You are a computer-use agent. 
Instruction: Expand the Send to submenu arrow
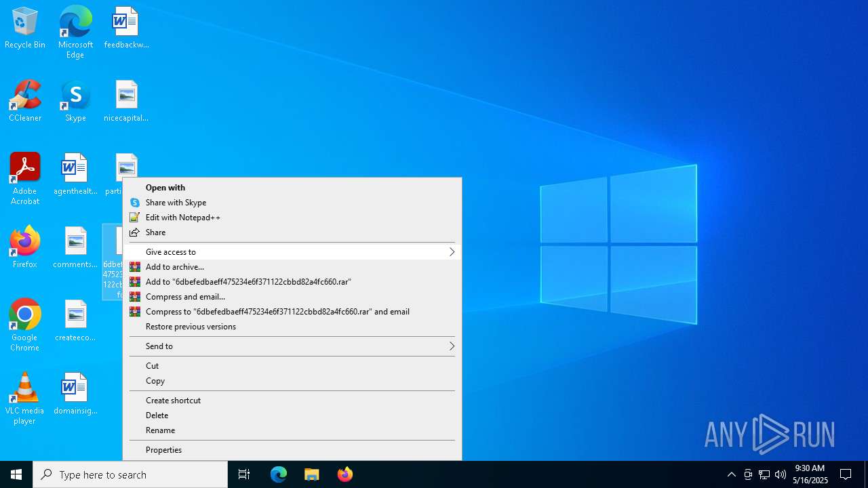452,346
